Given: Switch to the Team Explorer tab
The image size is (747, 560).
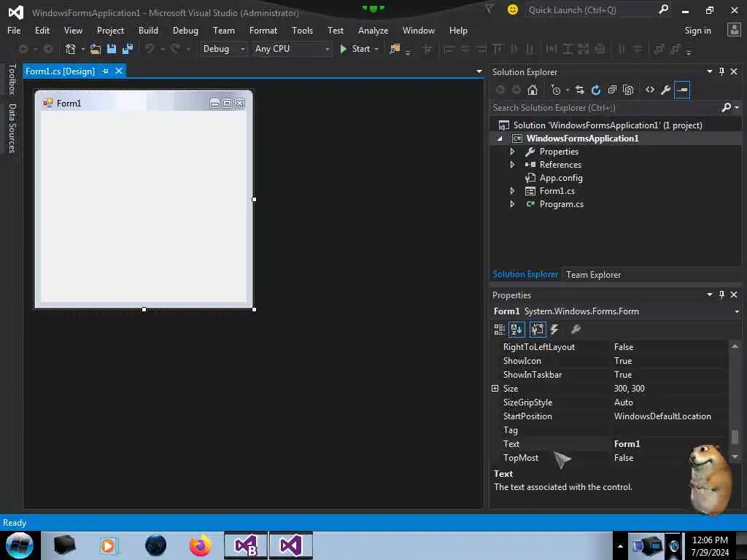Looking at the screenshot, I should click(x=593, y=275).
